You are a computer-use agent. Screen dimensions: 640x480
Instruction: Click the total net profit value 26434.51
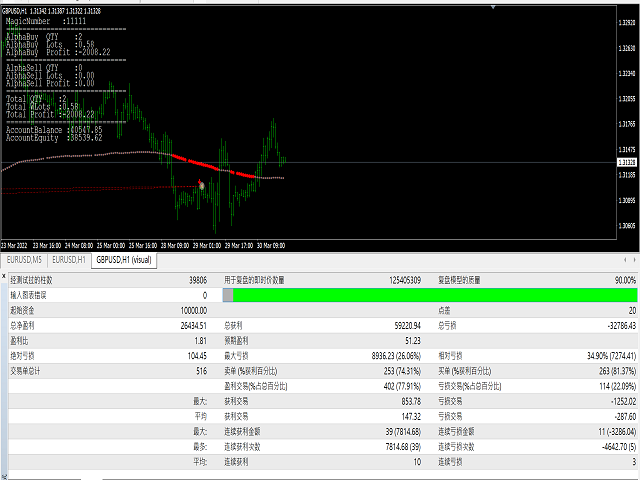point(194,326)
